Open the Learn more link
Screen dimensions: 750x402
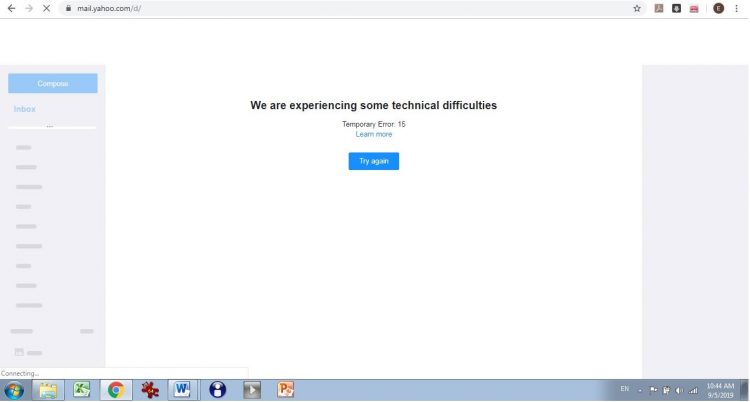(x=374, y=134)
